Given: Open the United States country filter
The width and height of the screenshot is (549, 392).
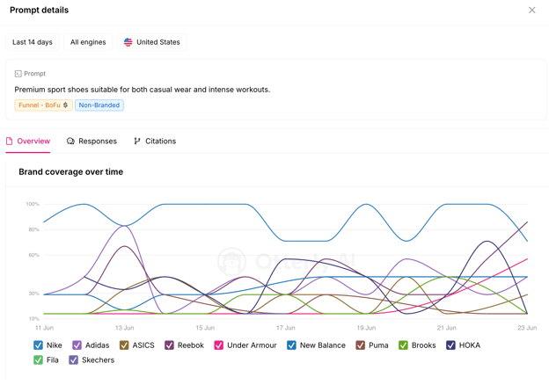Looking at the screenshot, I should pyautogui.click(x=152, y=42).
